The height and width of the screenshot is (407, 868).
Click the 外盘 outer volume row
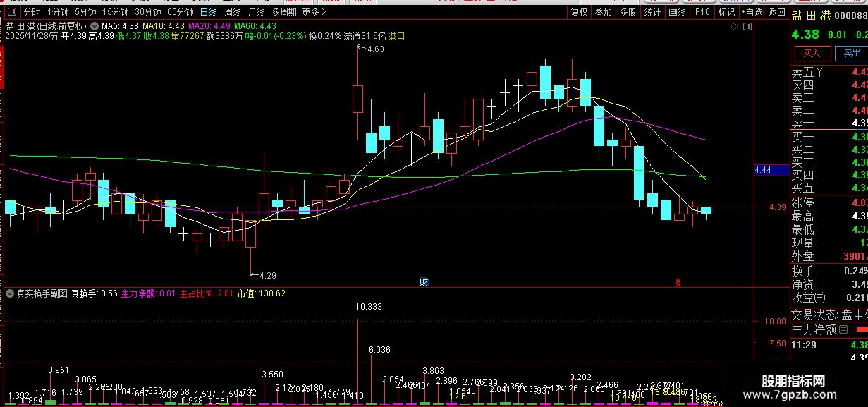[829, 257]
